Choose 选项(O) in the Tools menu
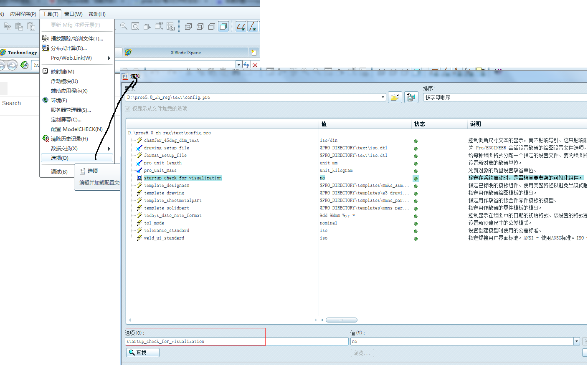Viewport: 588px width, 368px height. click(77, 158)
